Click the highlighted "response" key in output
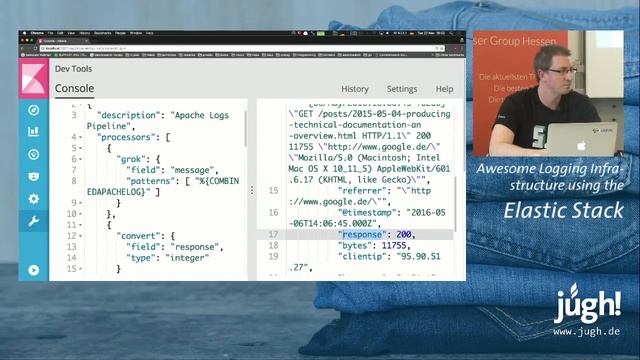Viewport: 640px width, 360px height. tap(362, 234)
